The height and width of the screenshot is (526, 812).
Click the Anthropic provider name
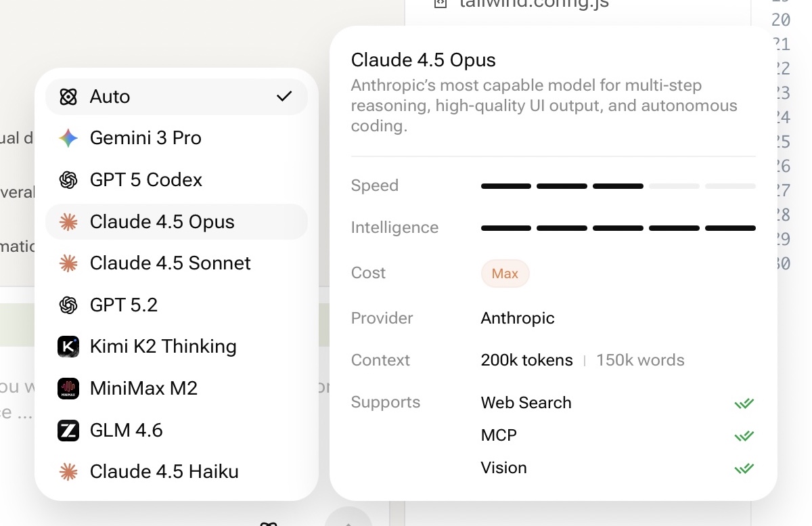(518, 318)
